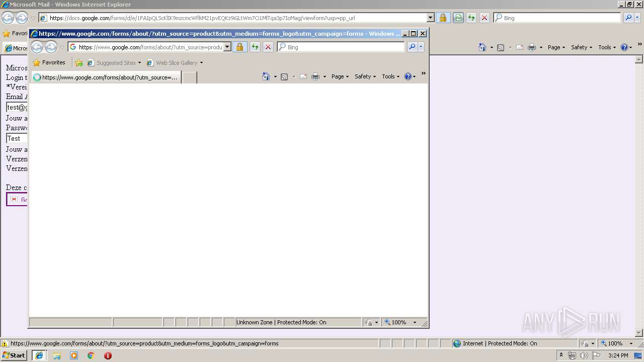Open Windows Explorer from the taskbar
This screenshot has width=644, height=362.
pyautogui.click(x=57, y=355)
